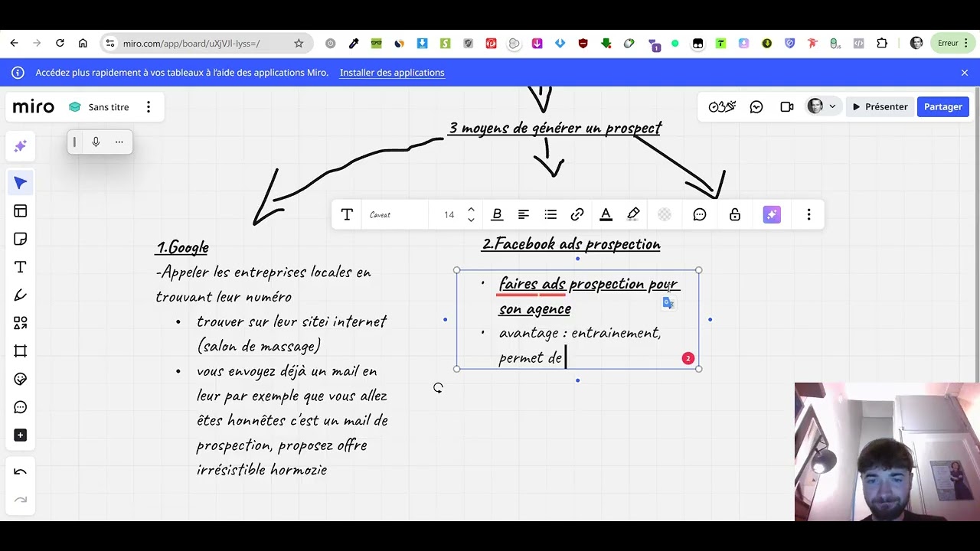Toggle the microphone in the floating widget

pos(96,142)
